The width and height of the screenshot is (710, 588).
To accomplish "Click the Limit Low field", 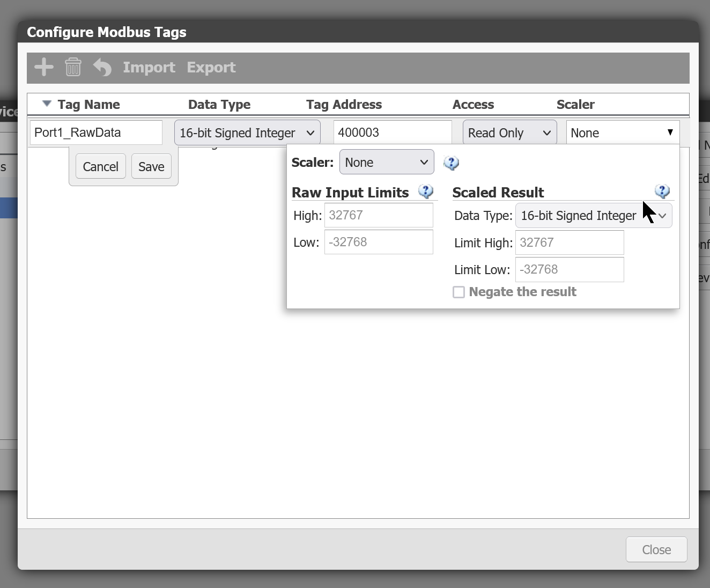I will [x=570, y=269].
